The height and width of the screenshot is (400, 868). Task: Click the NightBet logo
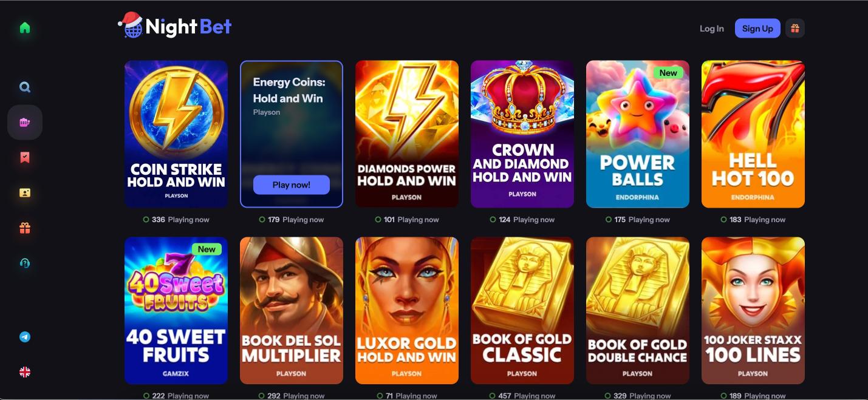click(x=175, y=25)
